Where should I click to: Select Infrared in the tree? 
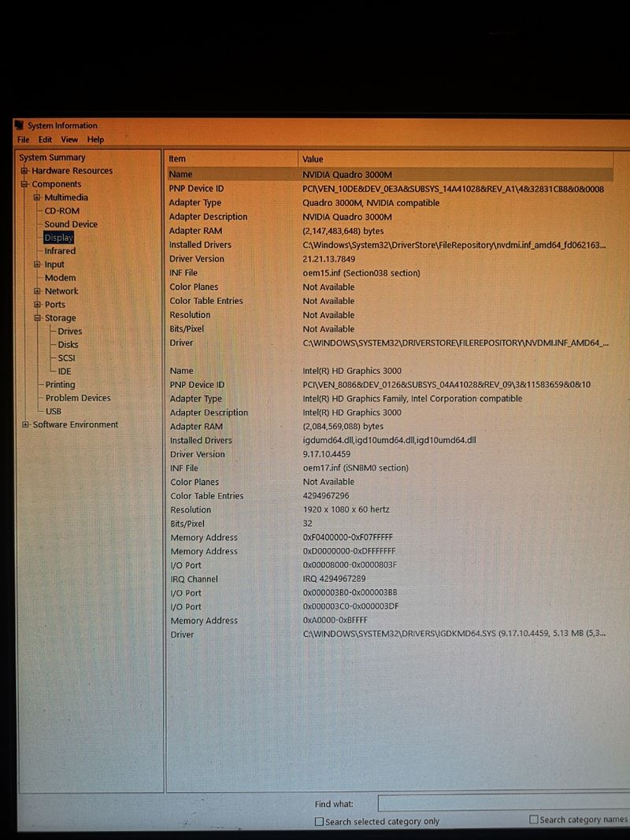coord(60,251)
